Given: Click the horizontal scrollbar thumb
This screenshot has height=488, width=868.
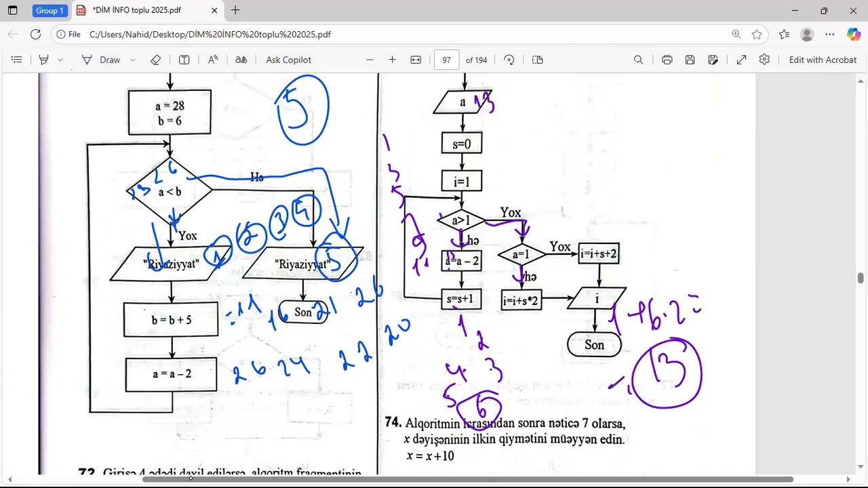Looking at the screenshot, I should coord(468,479).
